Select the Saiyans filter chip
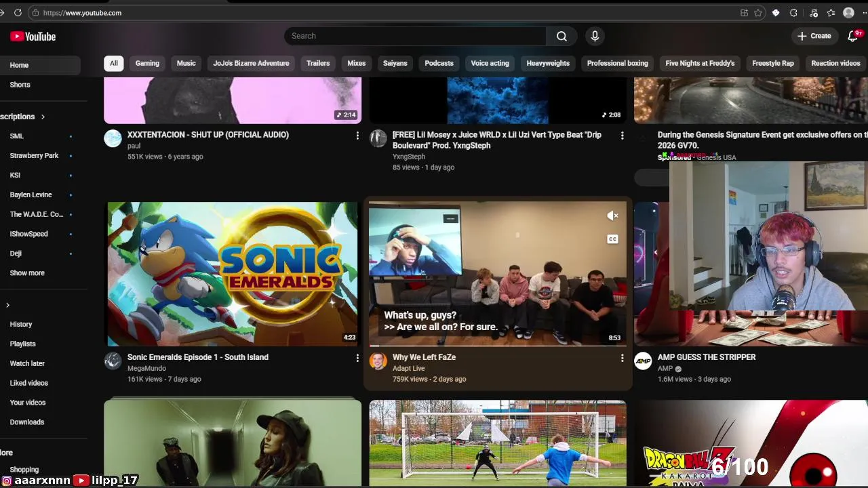 (395, 63)
